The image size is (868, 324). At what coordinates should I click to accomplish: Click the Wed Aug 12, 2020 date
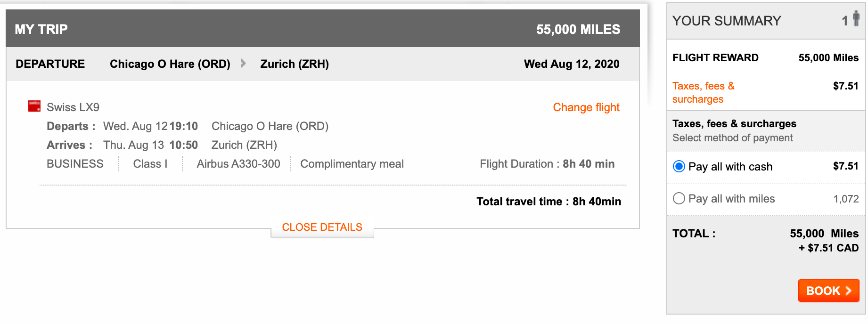571,64
